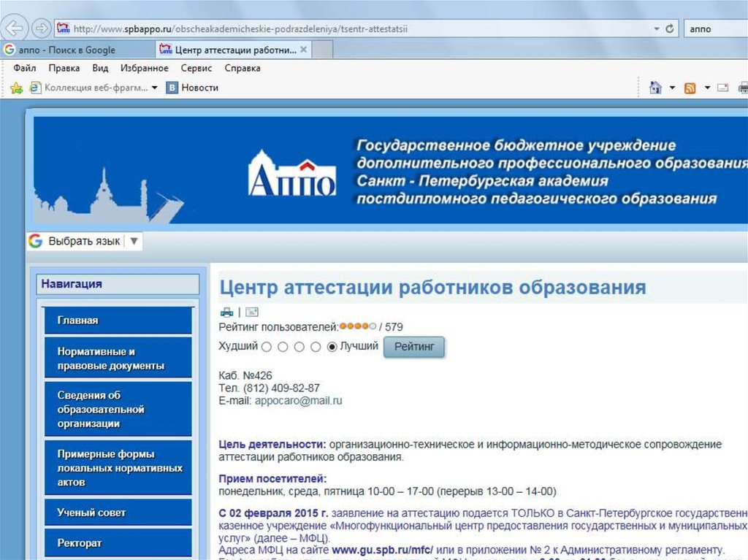748x560 pixels.
Task: Expand the address bar URL dropdown arrow
Action: pos(654,29)
